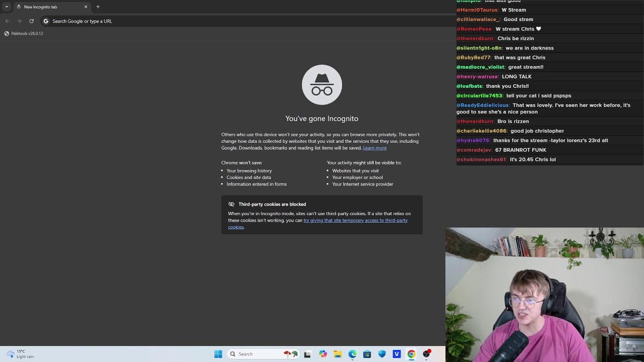Click chat username @ReadyEddielicious
Viewport: 644px width, 362px height.
pyautogui.click(x=483, y=106)
